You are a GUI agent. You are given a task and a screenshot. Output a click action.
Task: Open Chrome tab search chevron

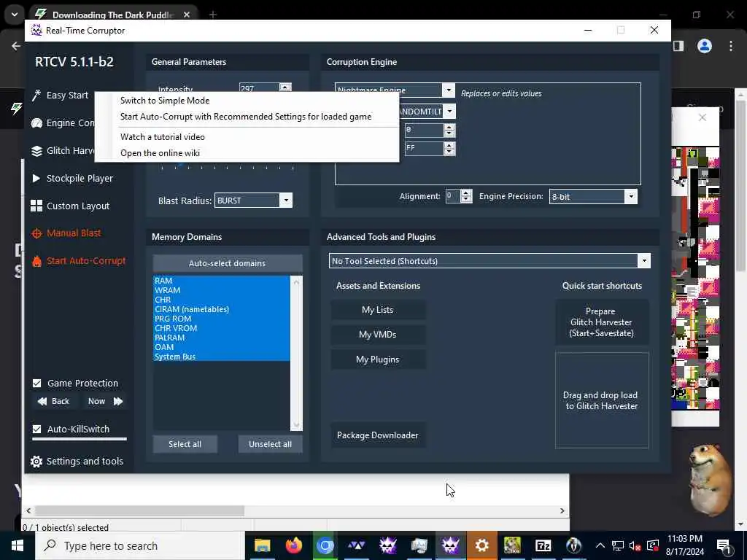click(x=15, y=15)
